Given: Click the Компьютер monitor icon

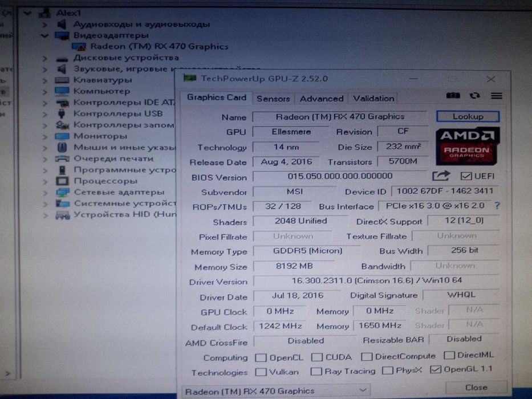Looking at the screenshot, I should tap(62, 91).
